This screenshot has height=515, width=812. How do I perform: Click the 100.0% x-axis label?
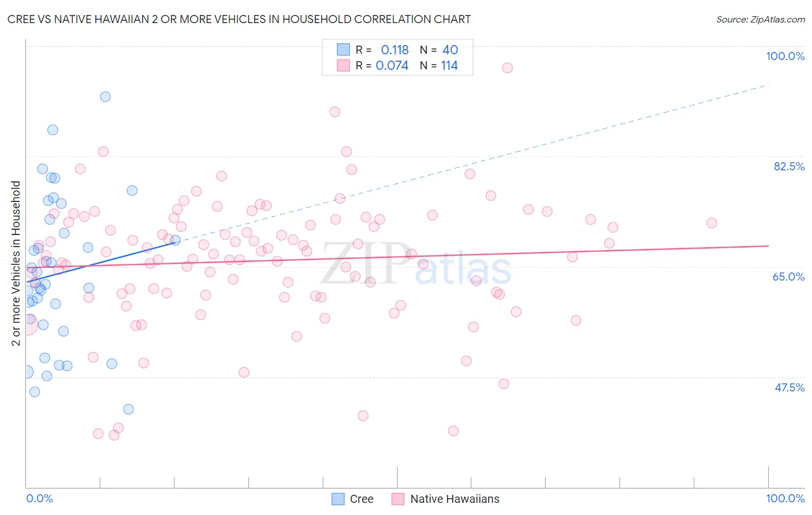coord(785,498)
